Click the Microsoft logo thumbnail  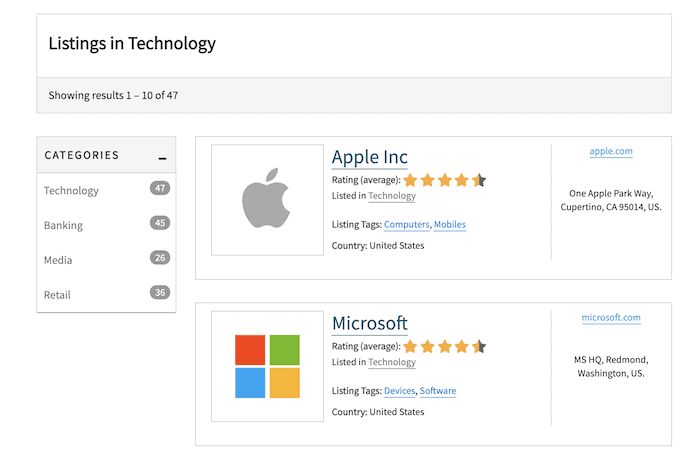click(x=267, y=366)
